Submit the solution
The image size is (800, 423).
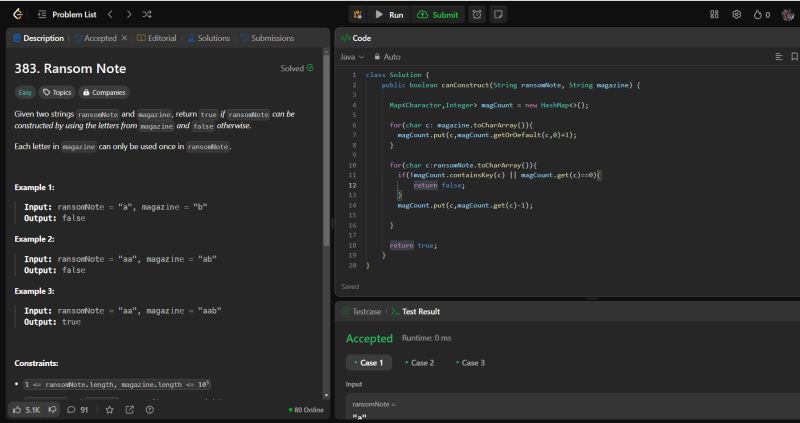coord(438,15)
